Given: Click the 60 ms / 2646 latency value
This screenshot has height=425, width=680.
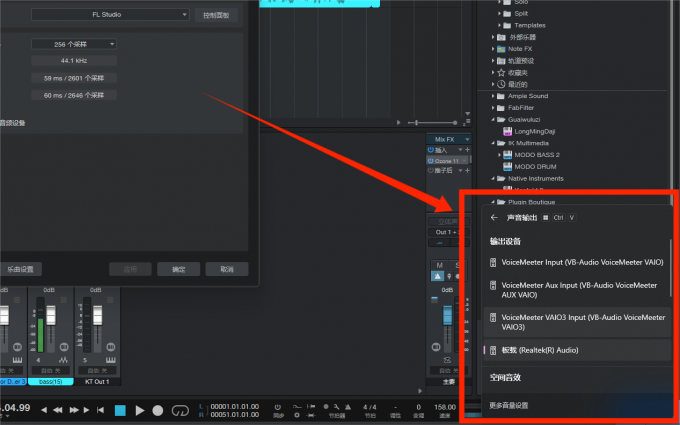Looking at the screenshot, I should [x=74, y=95].
